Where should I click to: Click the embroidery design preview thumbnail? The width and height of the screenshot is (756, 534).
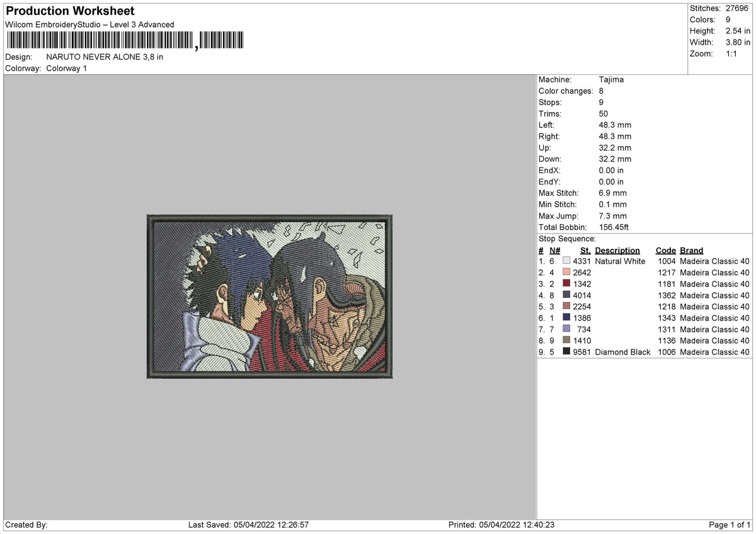pos(270,296)
